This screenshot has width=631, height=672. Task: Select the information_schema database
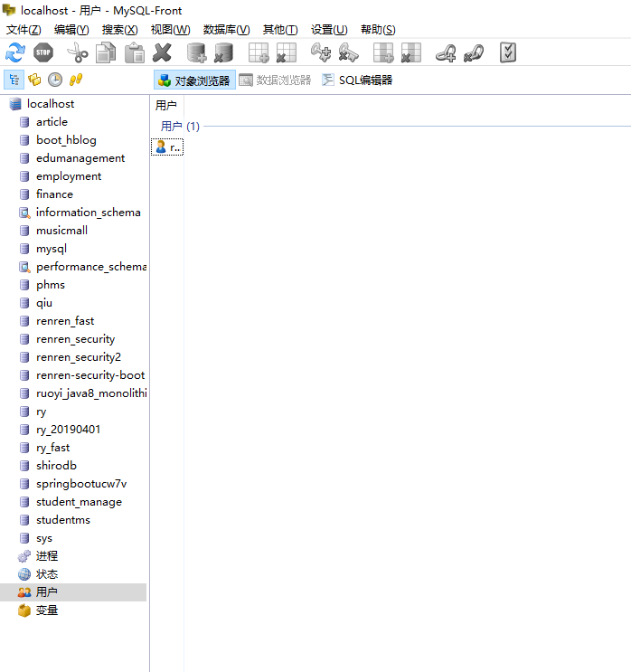click(x=89, y=213)
